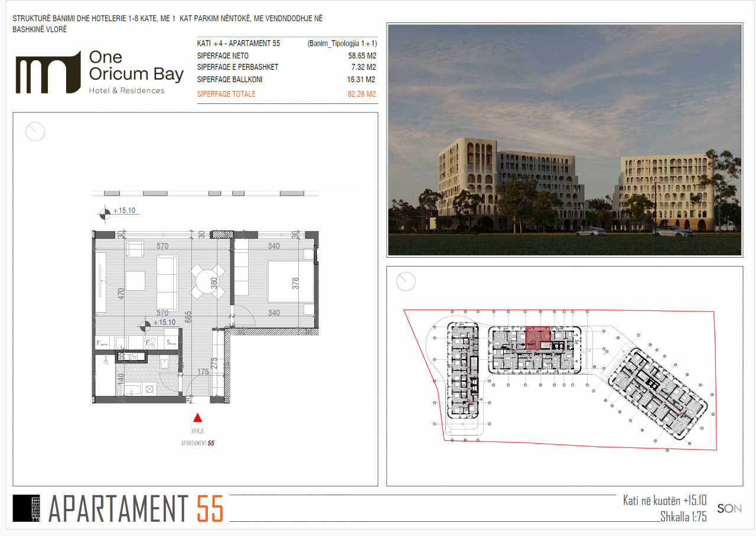Click the elevation marker symbol outside the apartment
Screen dimensions: 756x536
pyautogui.click(x=105, y=213)
